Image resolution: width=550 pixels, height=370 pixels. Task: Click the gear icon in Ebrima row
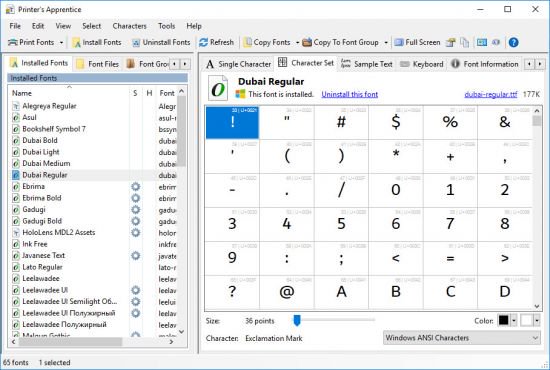(x=136, y=187)
